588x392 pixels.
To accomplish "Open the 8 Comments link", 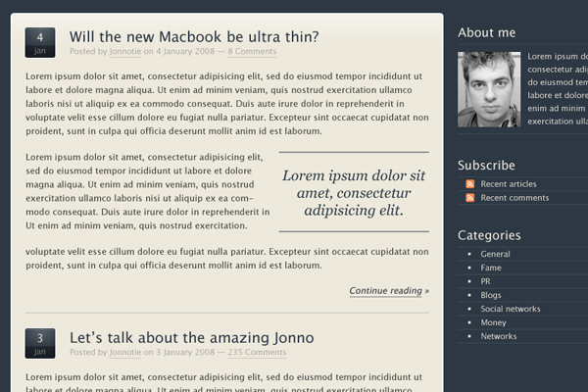I will 252,51.
